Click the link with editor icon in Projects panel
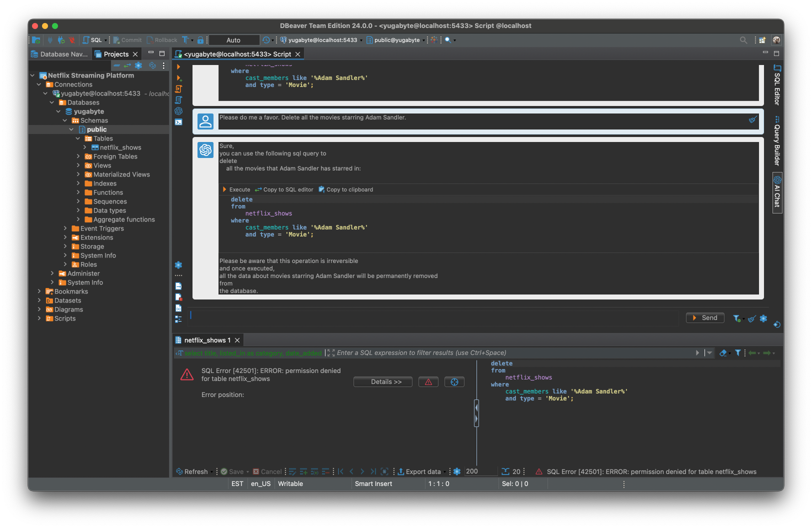812x528 pixels. point(127,65)
